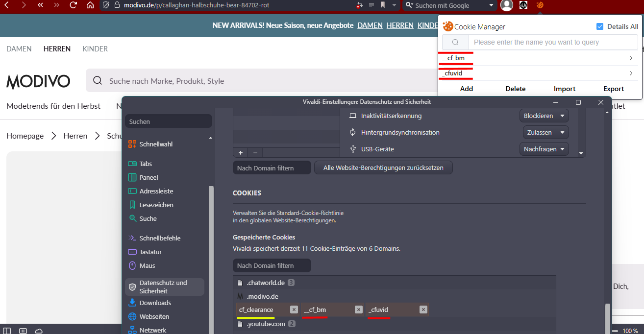Viewport: 644px width, 334px height.
Task: Toggle the Details All checkbox
Action: point(600,26)
